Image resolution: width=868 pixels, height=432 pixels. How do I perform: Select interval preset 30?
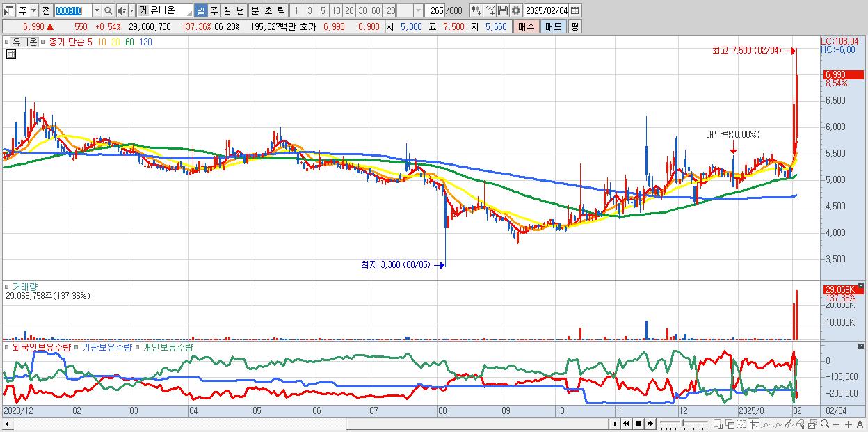tap(362, 10)
